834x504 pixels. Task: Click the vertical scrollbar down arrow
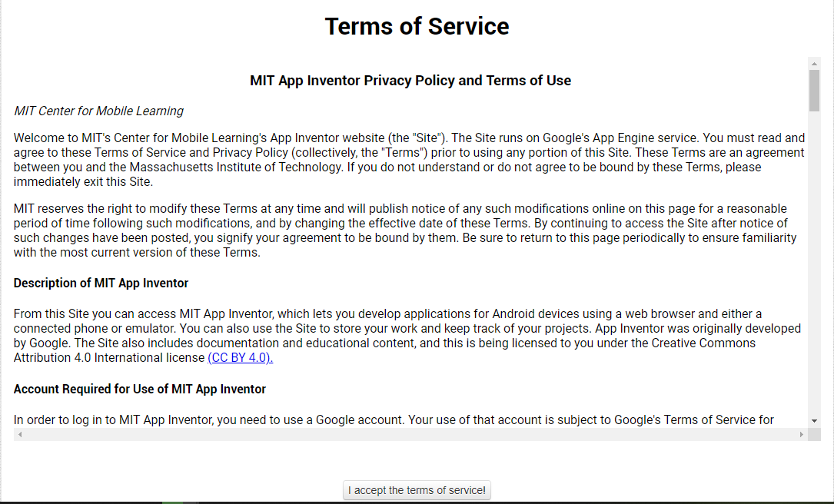(x=814, y=421)
